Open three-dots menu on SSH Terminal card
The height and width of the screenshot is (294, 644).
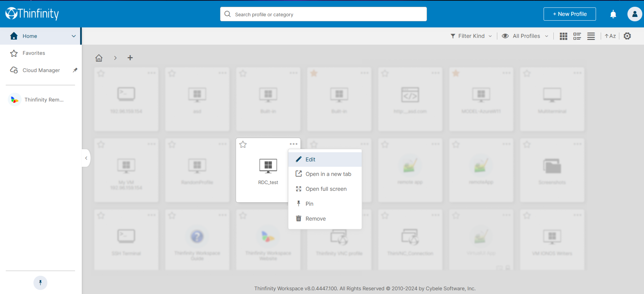tap(151, 215)
